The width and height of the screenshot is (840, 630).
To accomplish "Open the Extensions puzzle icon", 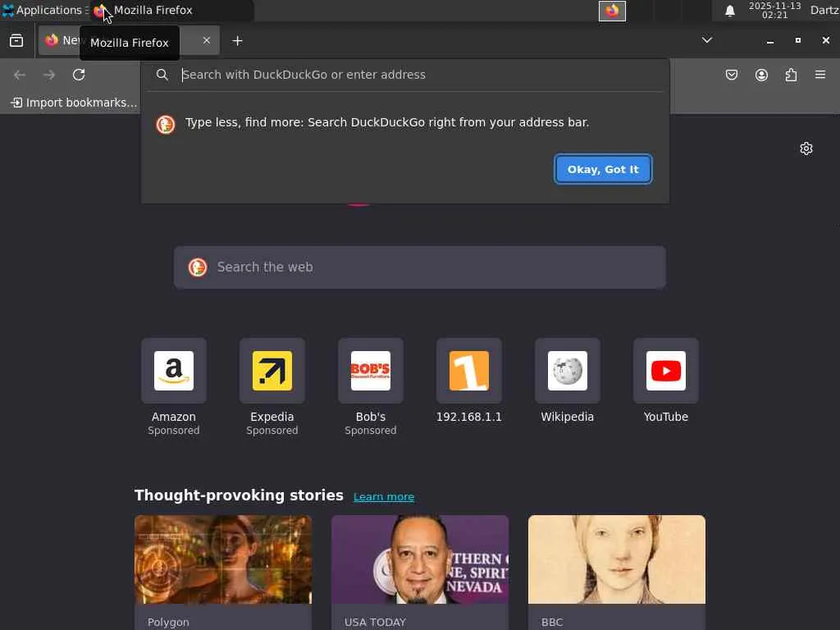I will point(792,75).
